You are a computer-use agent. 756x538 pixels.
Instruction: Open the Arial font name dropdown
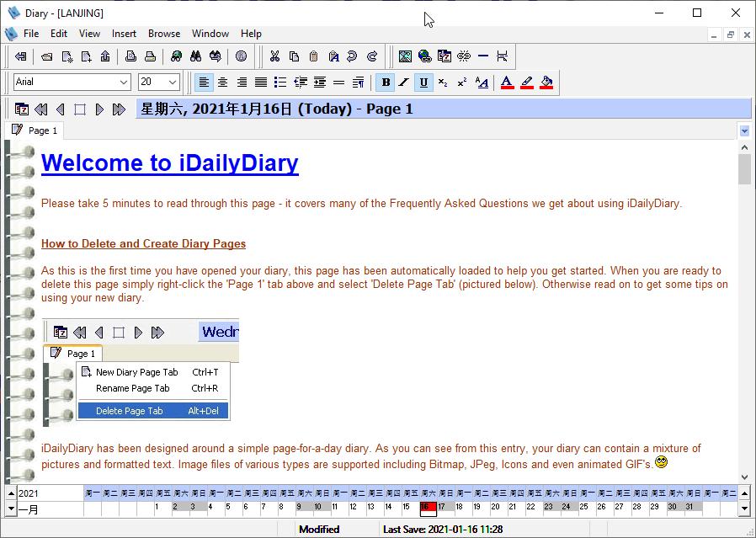pyautogui.click(x=124, y=83)
